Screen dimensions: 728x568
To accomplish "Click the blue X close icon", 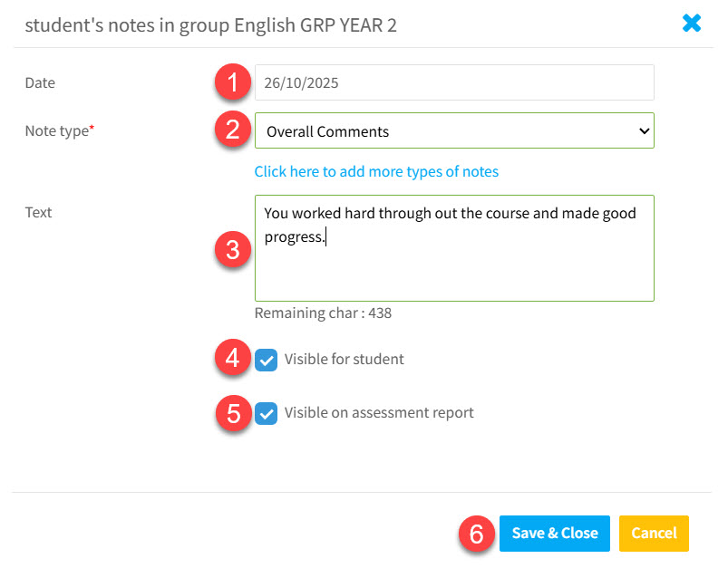I will coord(693,23).
